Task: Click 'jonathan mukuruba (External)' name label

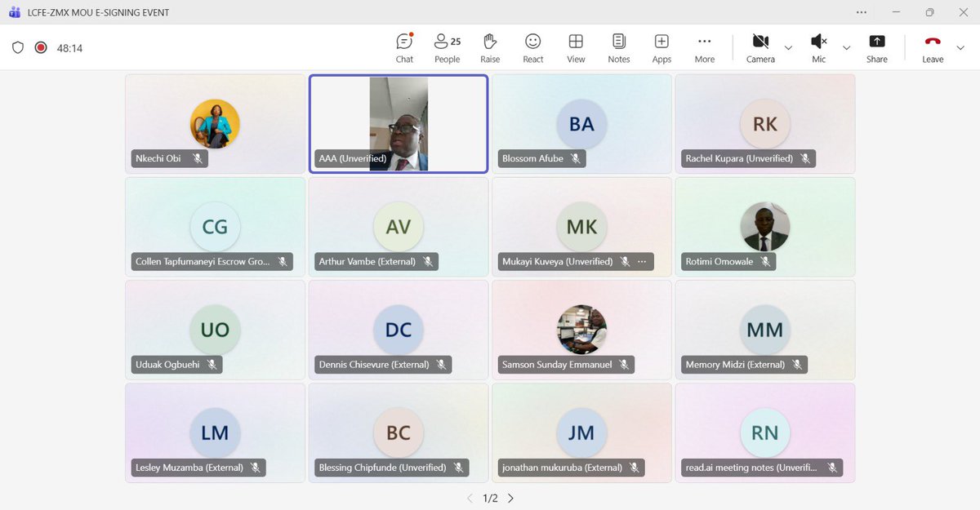Action: [562, 468]
